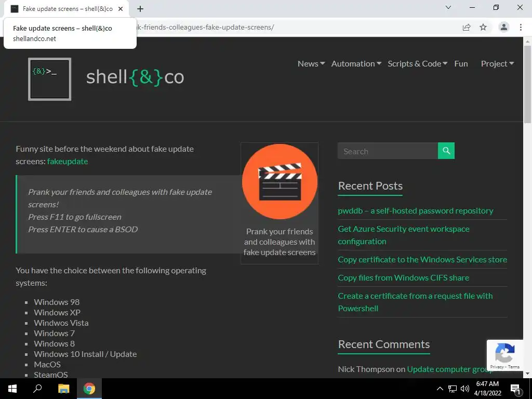Open the network status tray icon
Image resolution: width=532 pixels, height=399 pixels.
coord(453,389)
